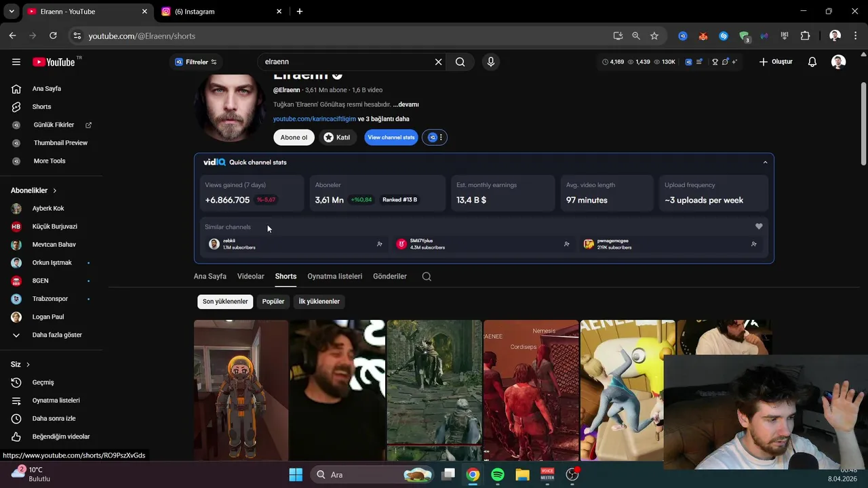Follow pwnagemcgee with the add-user icon

click(753, 244)
